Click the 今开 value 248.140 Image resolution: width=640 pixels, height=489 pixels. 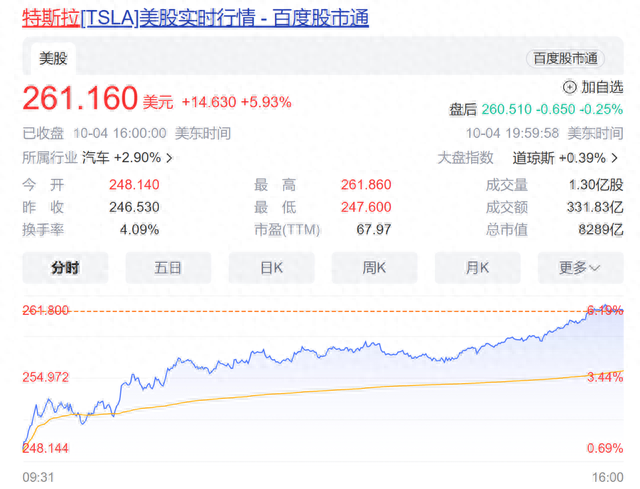[134, 185]
